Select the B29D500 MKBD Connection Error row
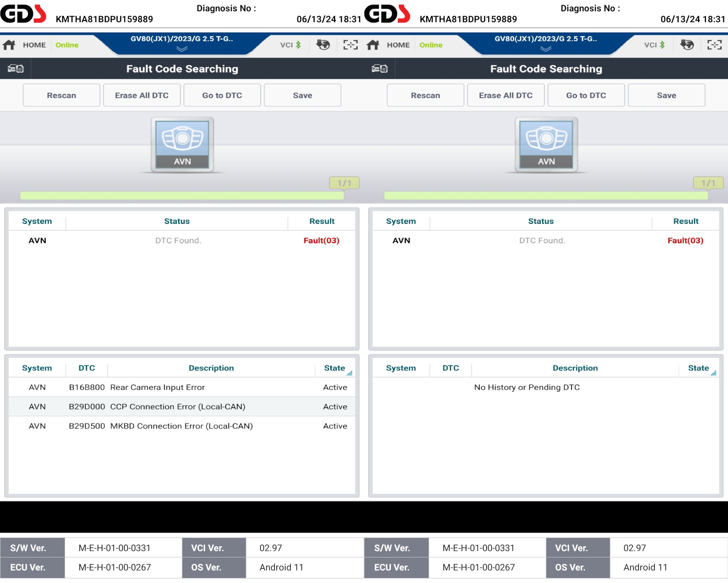The image size is (728, 583). click(182, 426)
